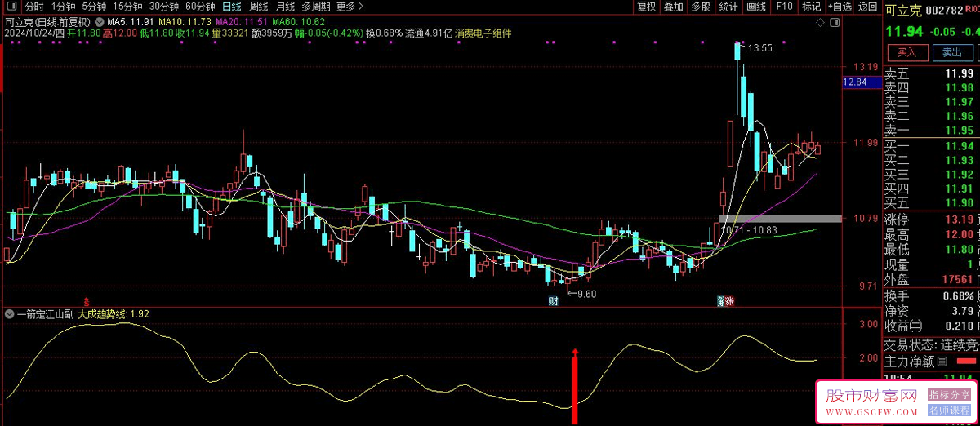Select the 卖四 ask price row
Screen dimensions: 980x426
[x=931, y=87]
